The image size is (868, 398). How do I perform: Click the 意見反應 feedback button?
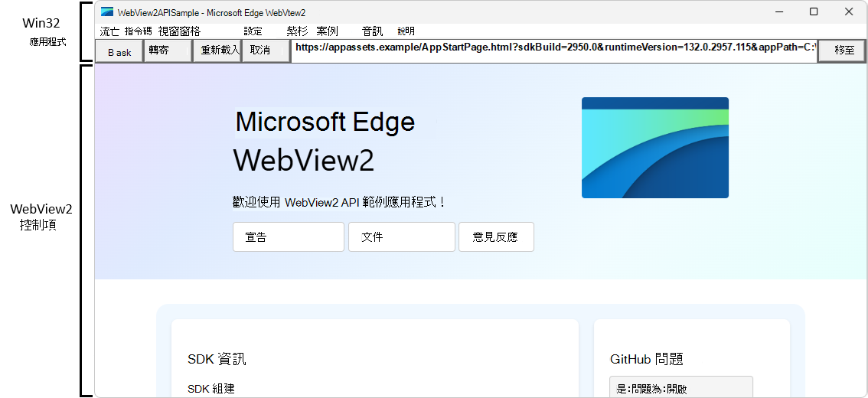[497, 237]
